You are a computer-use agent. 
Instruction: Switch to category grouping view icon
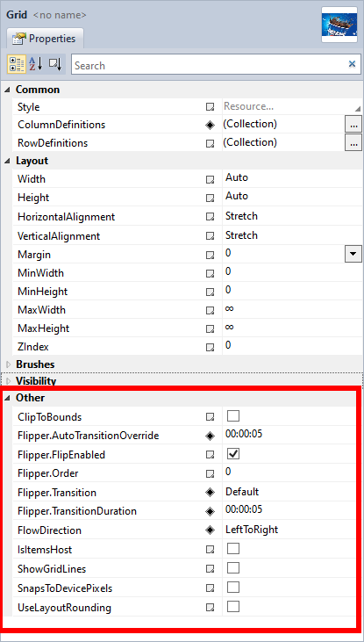pyautogui.click(x=16, y=64)
